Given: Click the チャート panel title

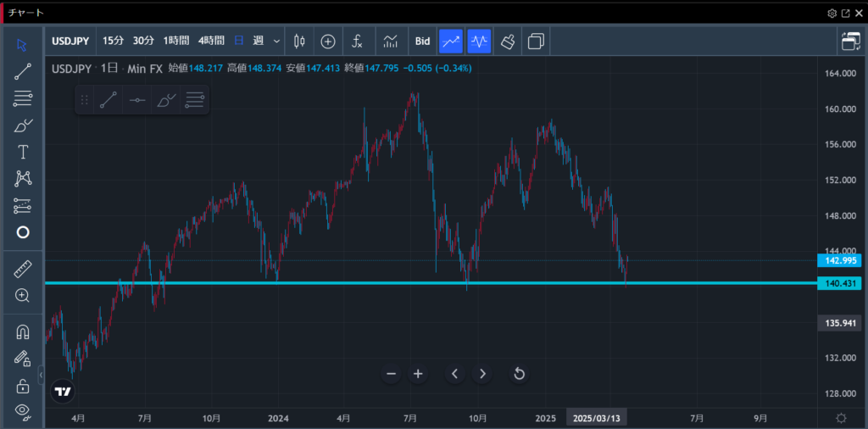Looking at the screenshot, I should coord(26,13).
